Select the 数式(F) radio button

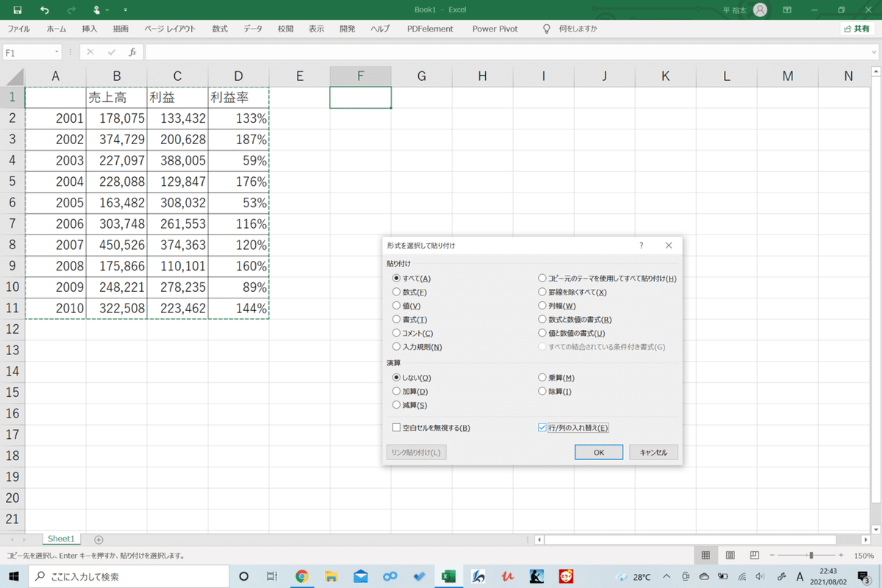coord(397,292)
